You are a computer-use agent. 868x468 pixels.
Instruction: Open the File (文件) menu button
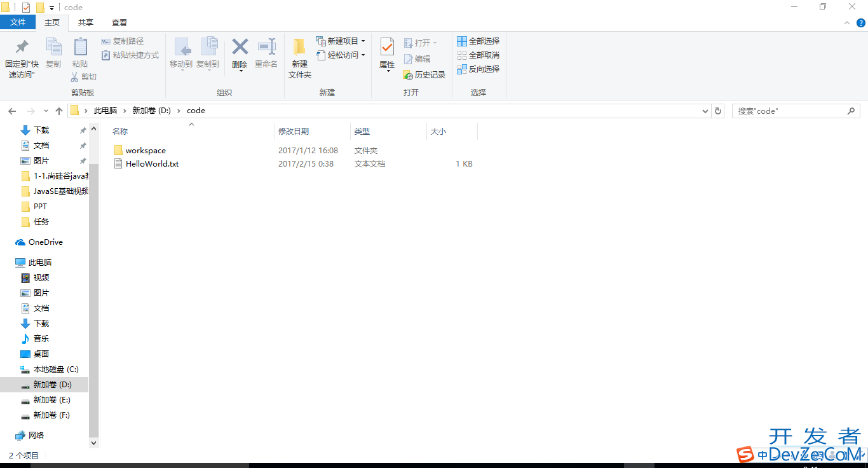pyautogui.click(x=18, y=23)
